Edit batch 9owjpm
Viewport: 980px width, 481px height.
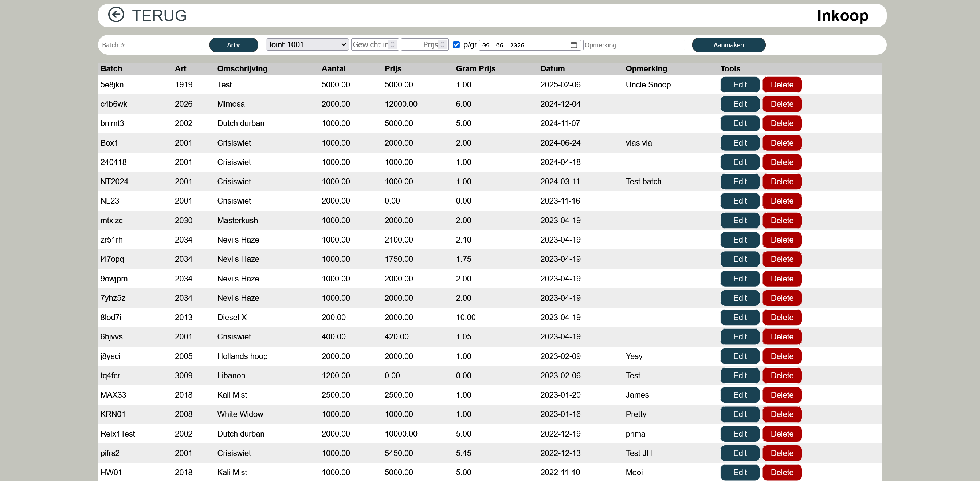tap(740, 278)
